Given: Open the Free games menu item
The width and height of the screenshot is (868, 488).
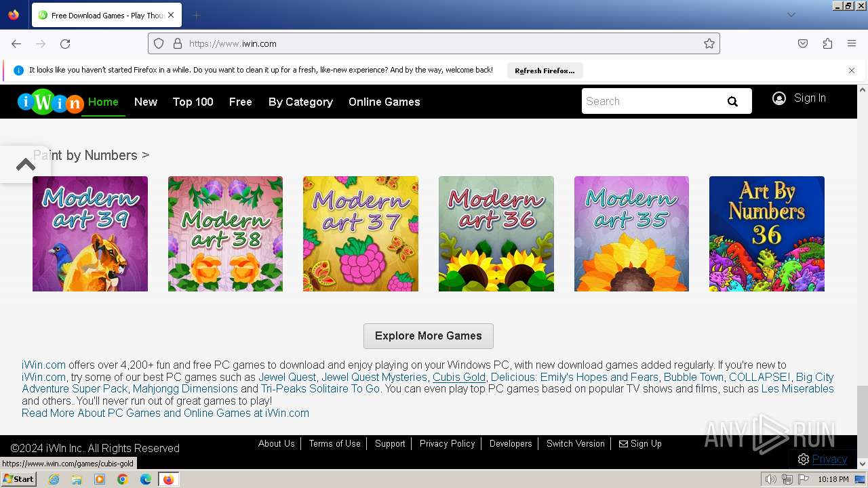Looking at the screenshot, I should click(241, 102).
